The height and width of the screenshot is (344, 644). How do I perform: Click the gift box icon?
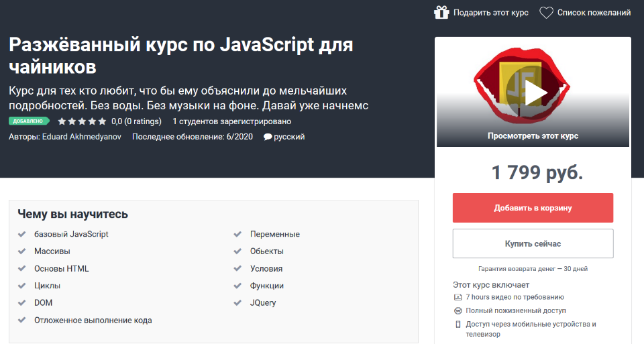coord(441,12)
